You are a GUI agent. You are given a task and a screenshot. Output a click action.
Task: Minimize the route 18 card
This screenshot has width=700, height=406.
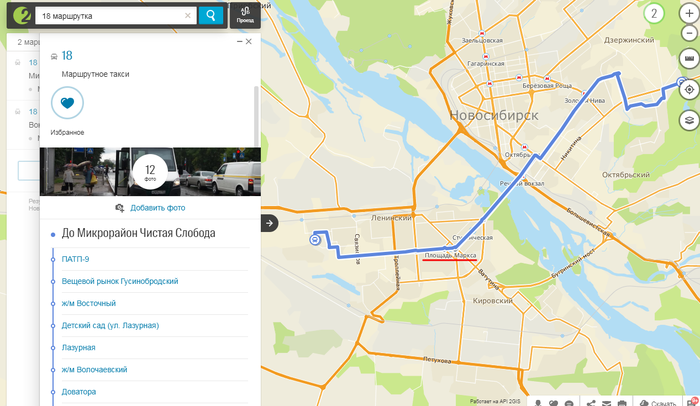[238, 42]
